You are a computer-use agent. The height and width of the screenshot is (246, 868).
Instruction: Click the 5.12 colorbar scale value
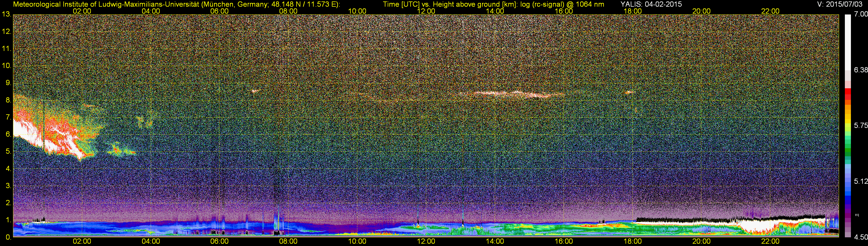tap(860, 181)
